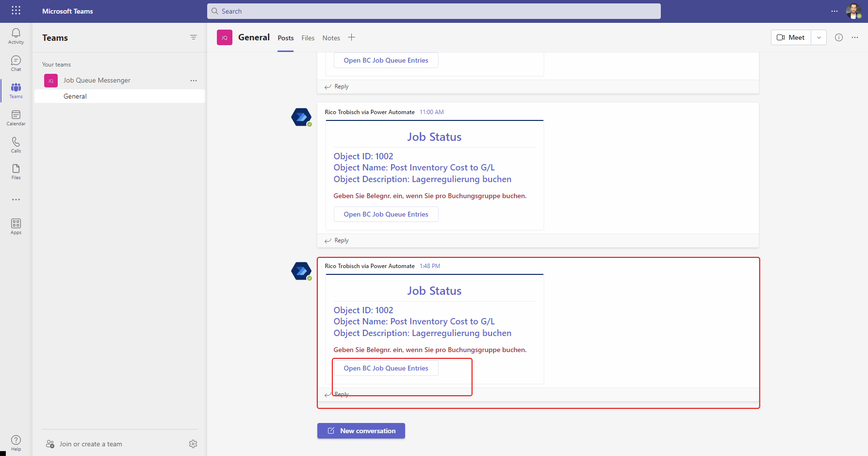Add a tab with the plus icon
868x456 pixels.
(x=352, y=37)
